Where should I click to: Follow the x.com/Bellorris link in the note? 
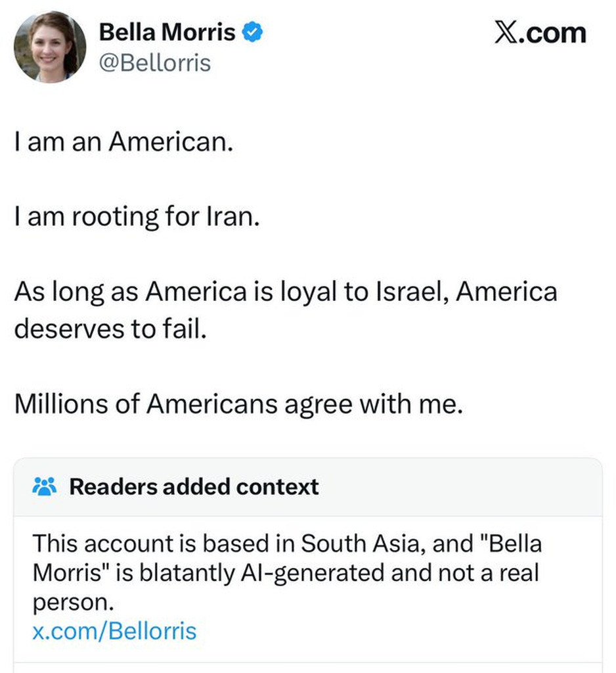pyautogui.click(x=114, y=631)
